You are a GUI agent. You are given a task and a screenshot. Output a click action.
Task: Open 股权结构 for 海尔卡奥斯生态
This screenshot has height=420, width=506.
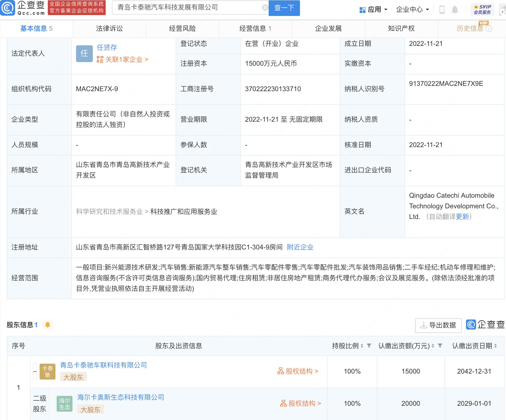301,404
